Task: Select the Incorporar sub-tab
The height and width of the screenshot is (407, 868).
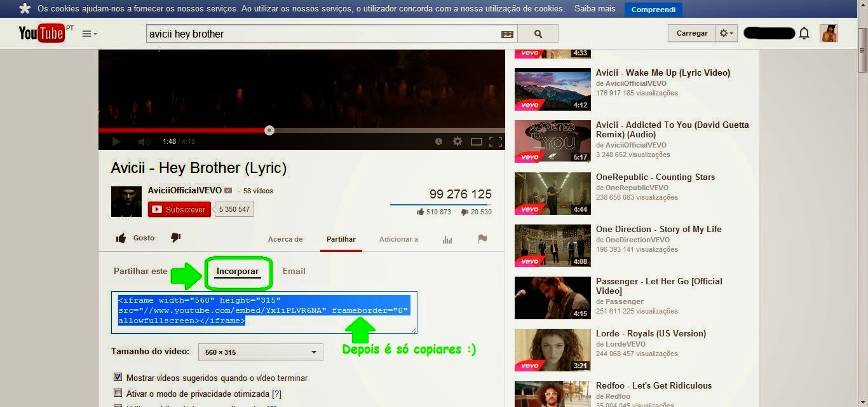Action: [x=238, y=271]
